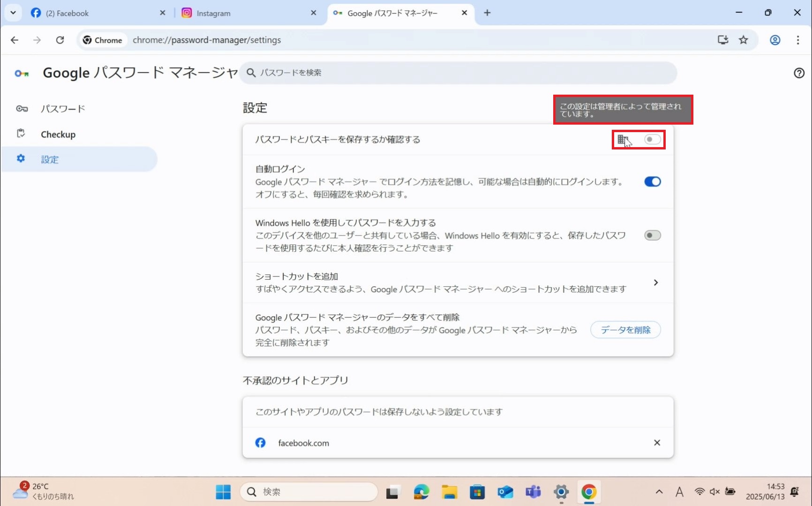
Task: Open Microsoft Edge from the taskbar
Action: 421,492
